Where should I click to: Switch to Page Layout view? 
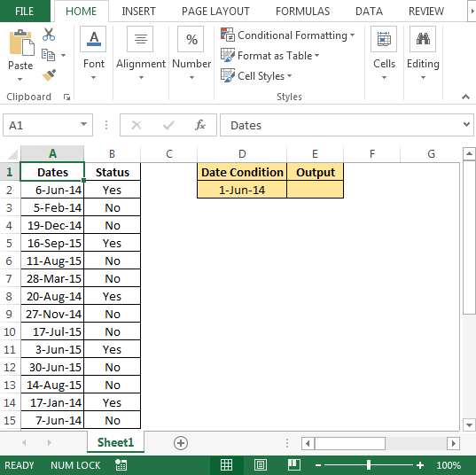coord(261,465)
